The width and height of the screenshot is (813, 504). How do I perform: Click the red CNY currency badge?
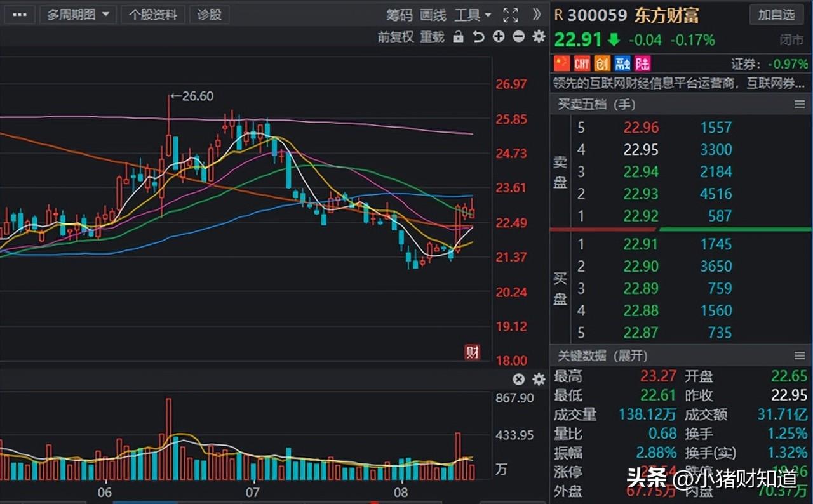[582, 63]
